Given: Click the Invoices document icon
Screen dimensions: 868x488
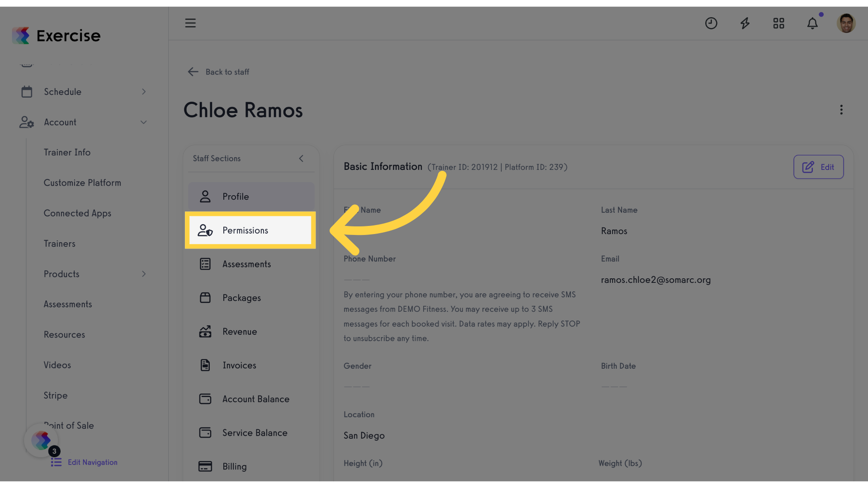Looking at the screenshot, I should click(x=205, y=365).
